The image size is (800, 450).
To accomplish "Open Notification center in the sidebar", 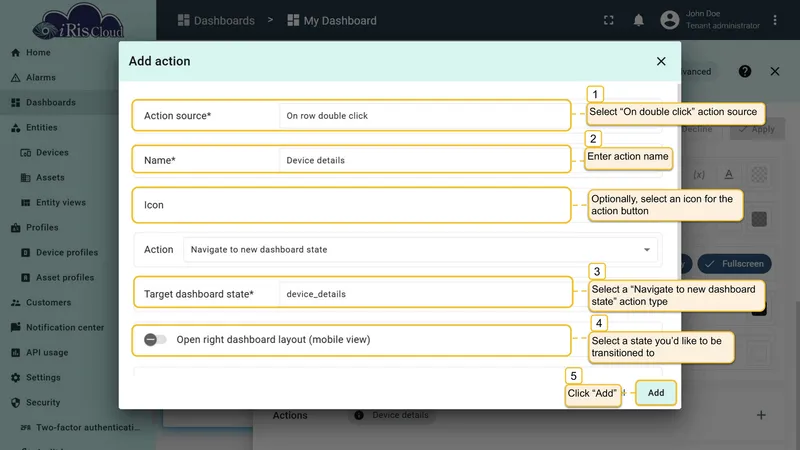I will pos(65,328).
